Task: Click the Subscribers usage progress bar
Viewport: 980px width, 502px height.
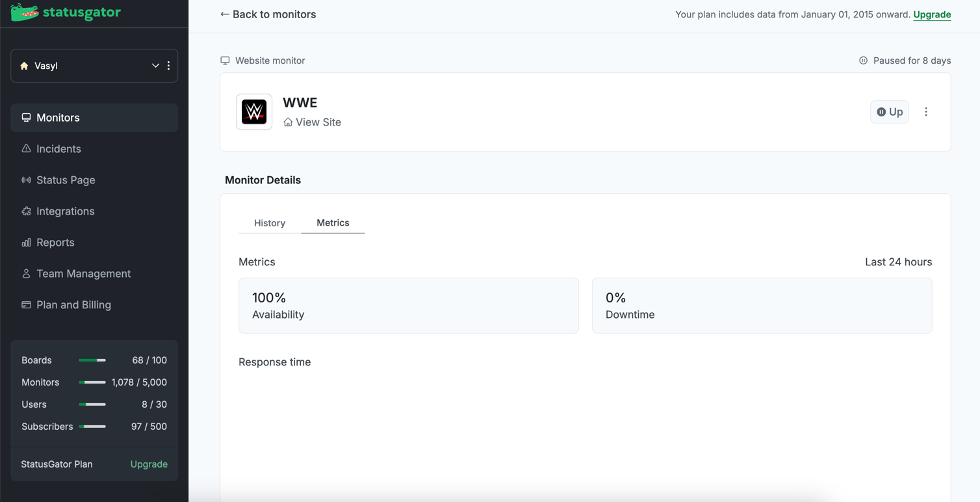Action: [x=92, y=427]
